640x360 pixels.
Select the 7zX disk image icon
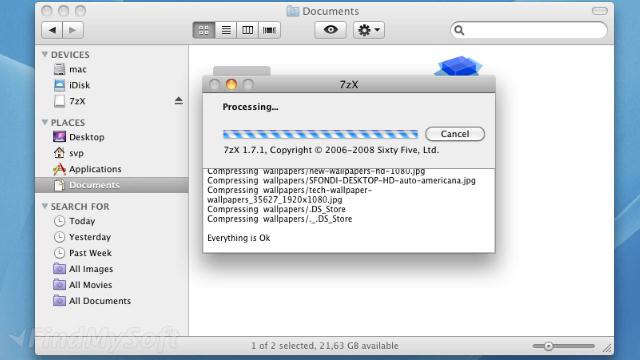(59, 101)
